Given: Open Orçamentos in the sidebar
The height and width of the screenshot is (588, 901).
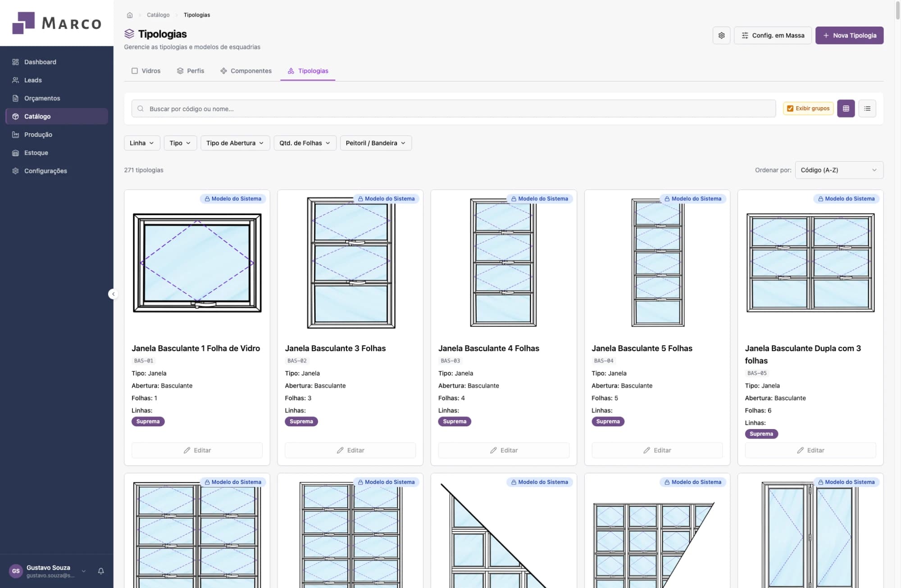Looking at the screenshot, I should click(57, 98).
